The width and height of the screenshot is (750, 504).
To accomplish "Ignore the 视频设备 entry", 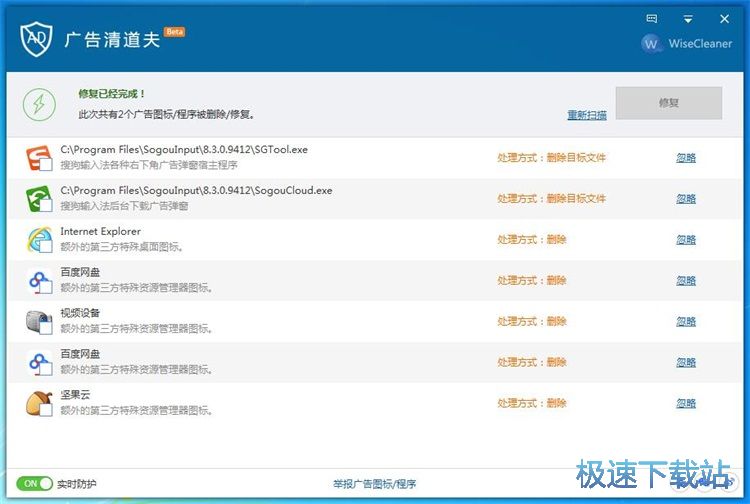I will click(x=686, y=322).
